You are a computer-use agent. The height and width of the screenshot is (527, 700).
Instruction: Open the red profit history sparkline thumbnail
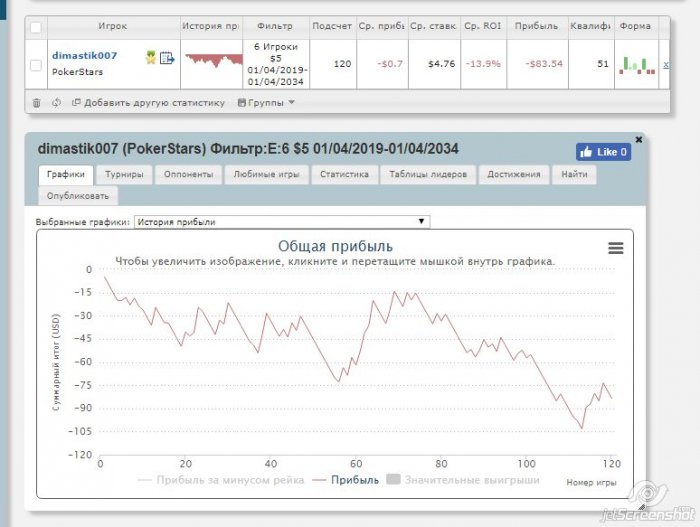tap(213, 60)
